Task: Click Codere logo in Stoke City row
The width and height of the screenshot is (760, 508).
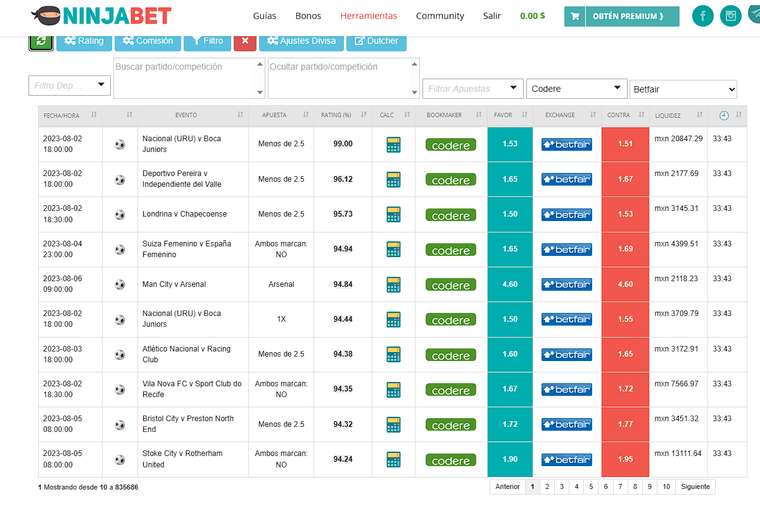Action: point(451,460)
